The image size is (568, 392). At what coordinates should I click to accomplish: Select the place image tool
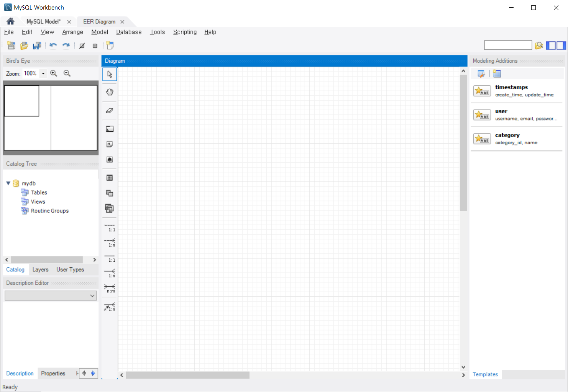click(110, 160)
